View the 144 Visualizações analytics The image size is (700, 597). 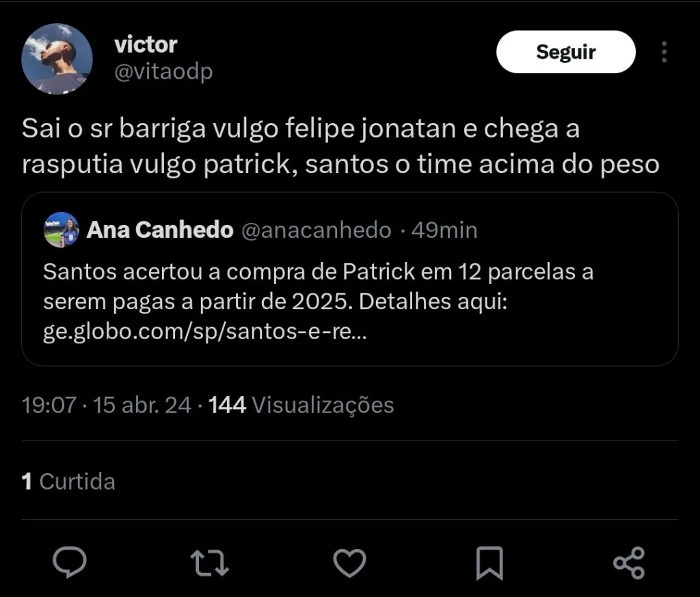[x=301, y=405]
